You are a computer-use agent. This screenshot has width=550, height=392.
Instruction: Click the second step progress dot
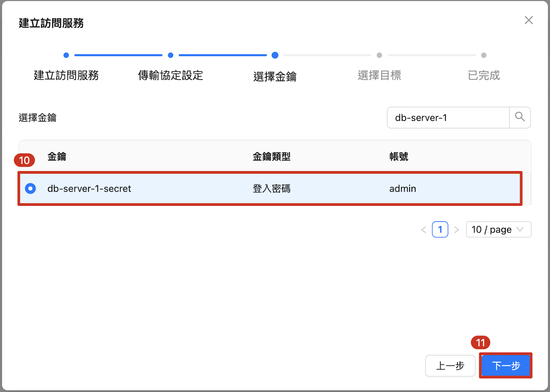click(x=170, y=55)
